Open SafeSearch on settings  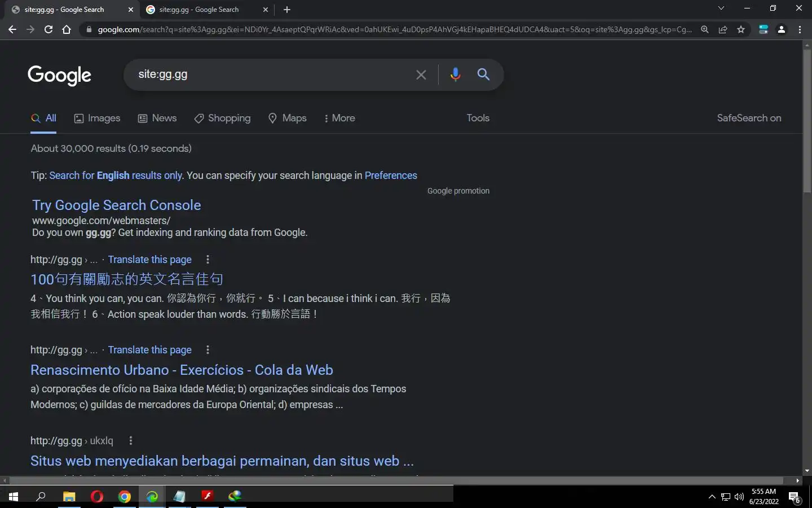point(749,118)
